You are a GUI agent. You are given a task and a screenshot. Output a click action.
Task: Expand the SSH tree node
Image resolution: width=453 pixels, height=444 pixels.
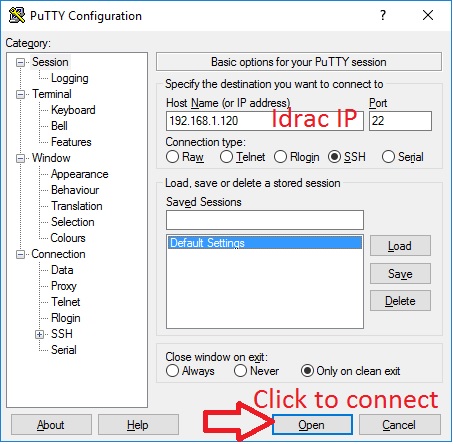tap(39, 334)
